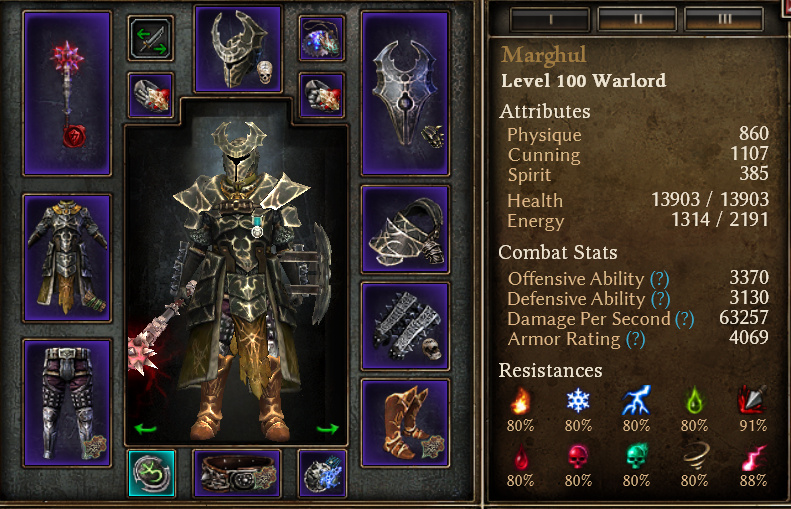Screen dimensions: 791x509
Task: Rotate character right with green arrow
Action: pyautogui.click(x=327, y=429)
